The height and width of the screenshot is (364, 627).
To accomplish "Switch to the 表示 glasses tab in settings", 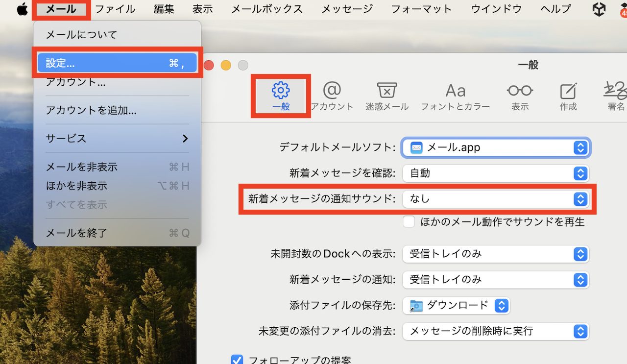I will [x=520, y=97].
